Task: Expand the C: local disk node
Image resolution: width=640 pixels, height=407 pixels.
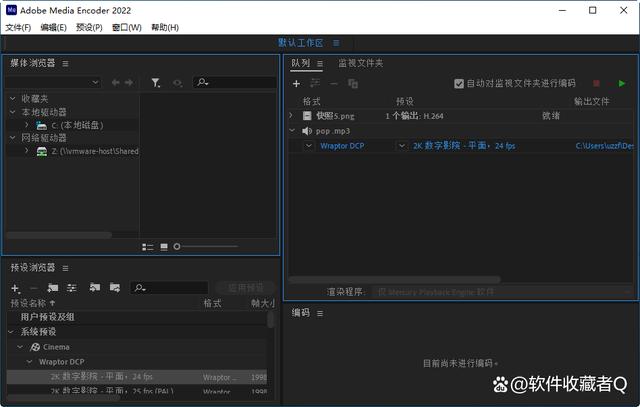Action: click(27, 125)
